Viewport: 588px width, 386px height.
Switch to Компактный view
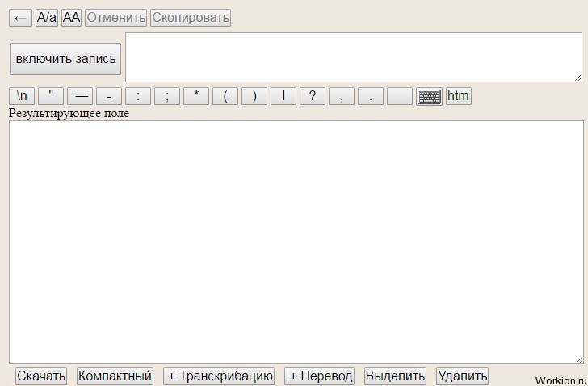[x=115, y=376]
